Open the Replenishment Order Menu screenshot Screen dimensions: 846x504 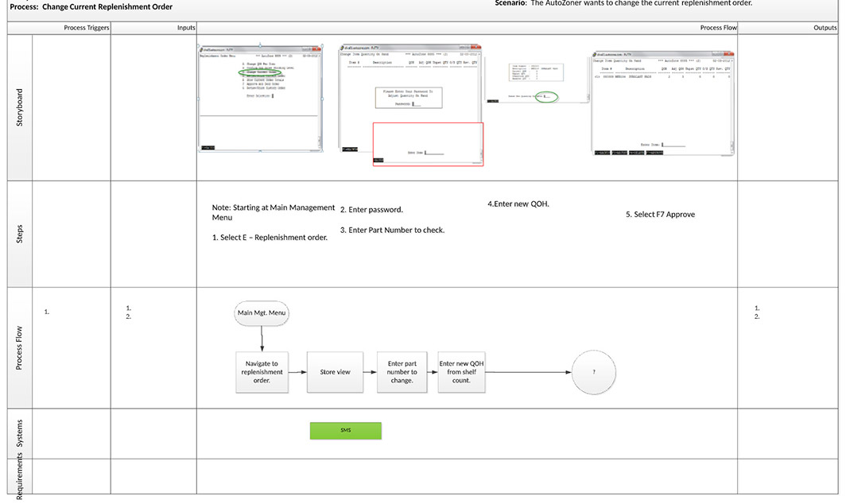pyautogui.click(x=260, y=98)
